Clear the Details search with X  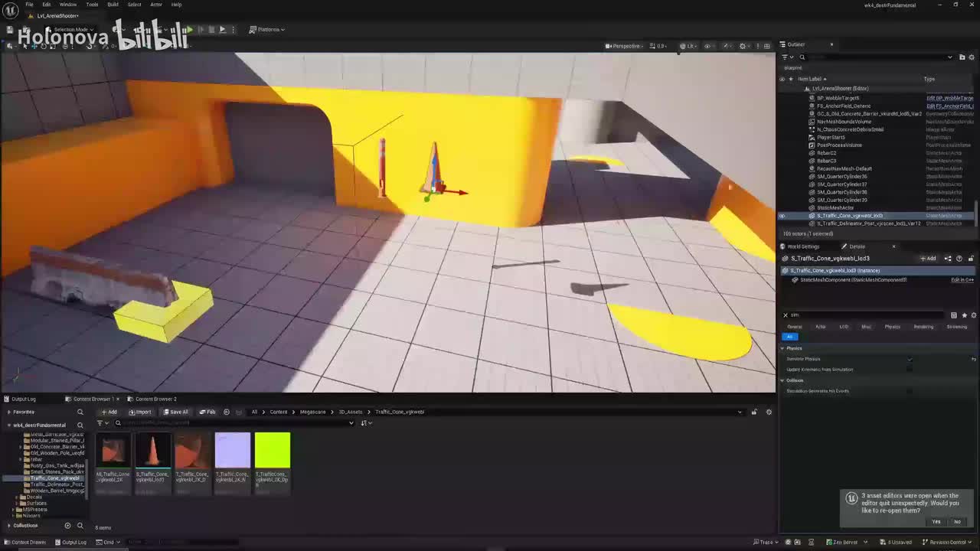click(785, 315)
